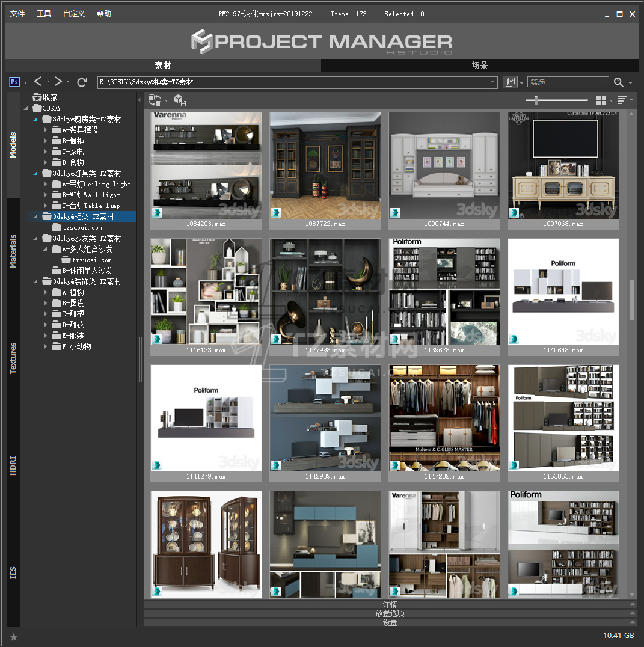
Task: Click the star icon in status bar
Action: click(x=14, y=636)
